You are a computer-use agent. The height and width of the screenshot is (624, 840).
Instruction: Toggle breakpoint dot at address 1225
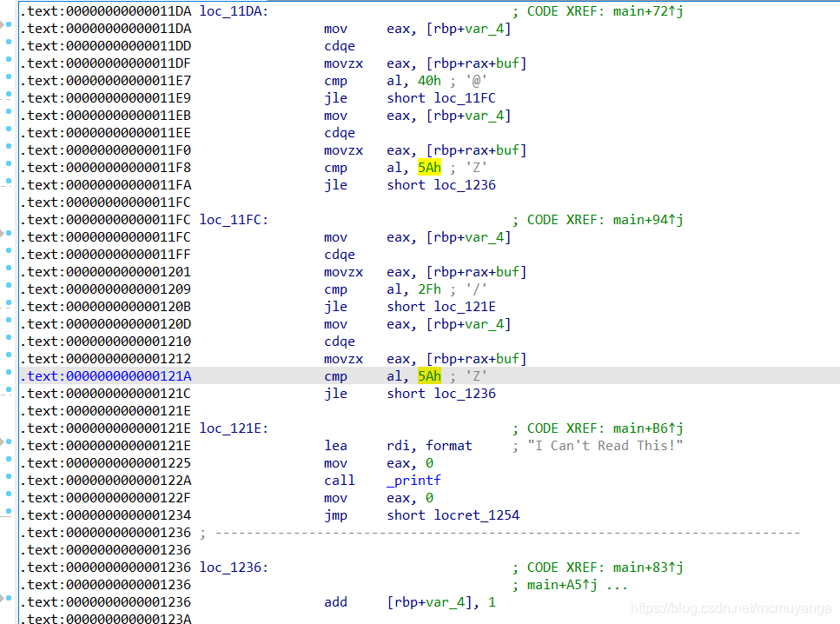tap(9, 458)
